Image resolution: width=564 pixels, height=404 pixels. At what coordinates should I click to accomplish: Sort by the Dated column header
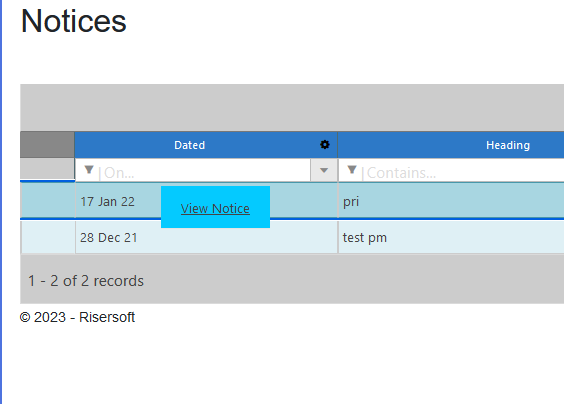190,145
